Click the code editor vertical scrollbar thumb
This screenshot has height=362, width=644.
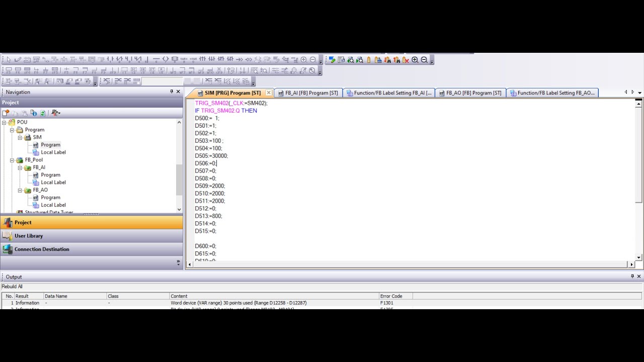click(x=638, y=155)
